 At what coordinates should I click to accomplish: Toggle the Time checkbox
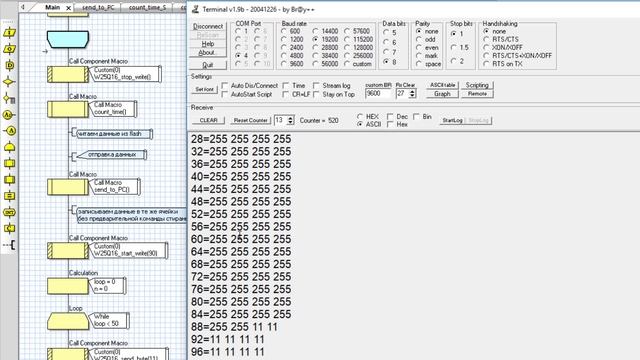(286, 85)
